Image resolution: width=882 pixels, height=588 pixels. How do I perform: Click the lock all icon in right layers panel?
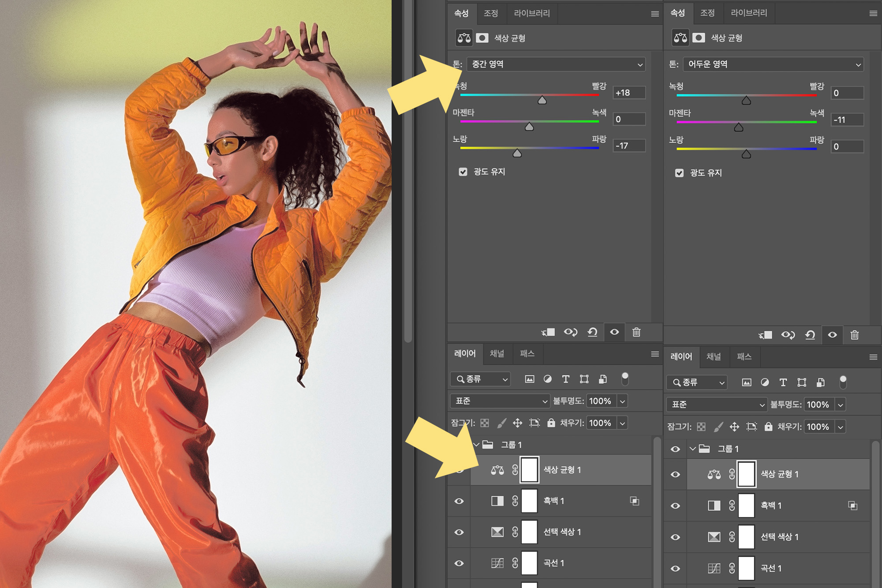768,427
